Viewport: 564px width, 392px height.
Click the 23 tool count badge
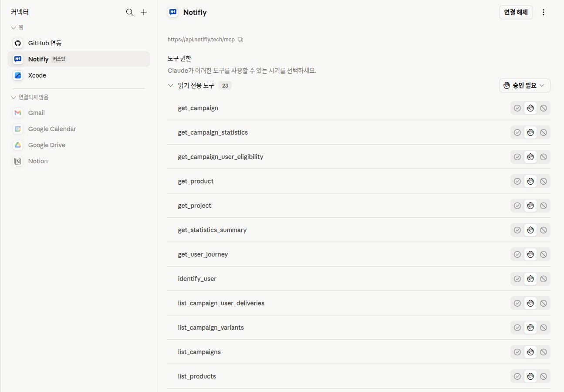click(225, 86)
